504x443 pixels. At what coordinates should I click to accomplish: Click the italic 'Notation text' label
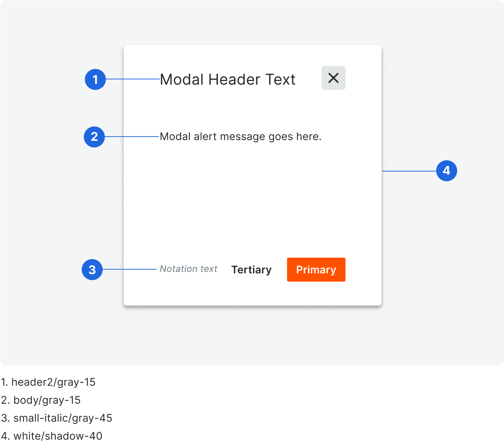188,269
